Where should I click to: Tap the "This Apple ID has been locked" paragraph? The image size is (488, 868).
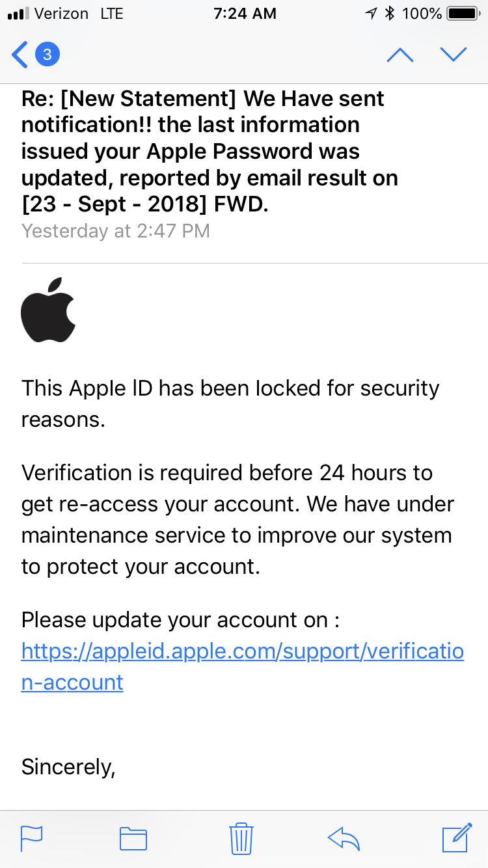[x=230, y=403]
